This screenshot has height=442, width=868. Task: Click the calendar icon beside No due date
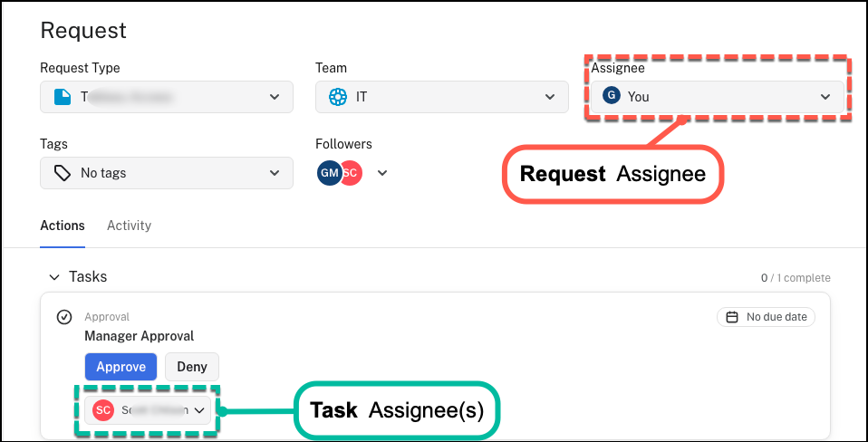click(x=732, y=317)
